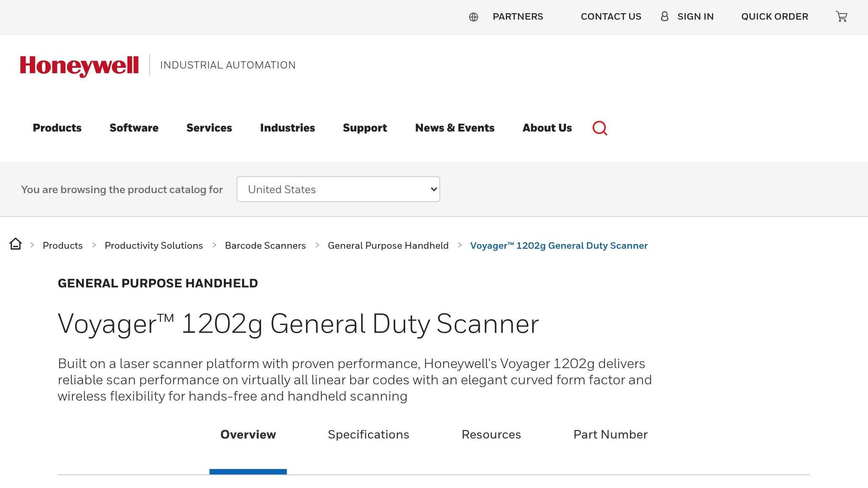Select the Overview tab
868x488 pixels.
(248, 434)
